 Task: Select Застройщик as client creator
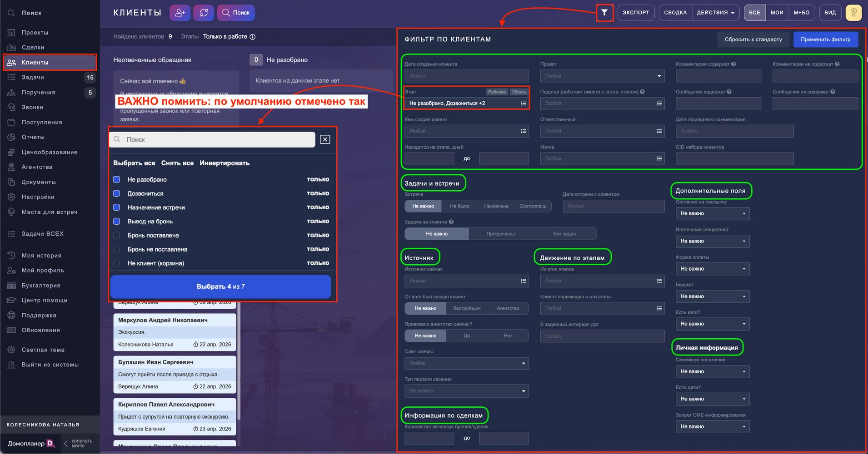pos(467,308)
